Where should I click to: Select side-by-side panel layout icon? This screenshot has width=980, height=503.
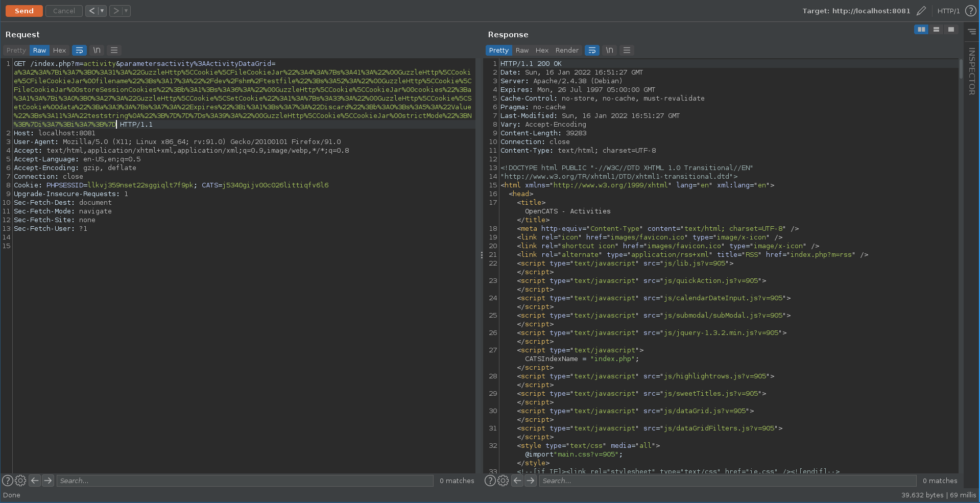coord(921,30)
